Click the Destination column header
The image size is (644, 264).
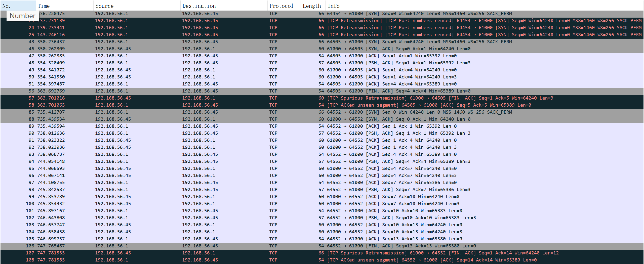pos(224,6)
